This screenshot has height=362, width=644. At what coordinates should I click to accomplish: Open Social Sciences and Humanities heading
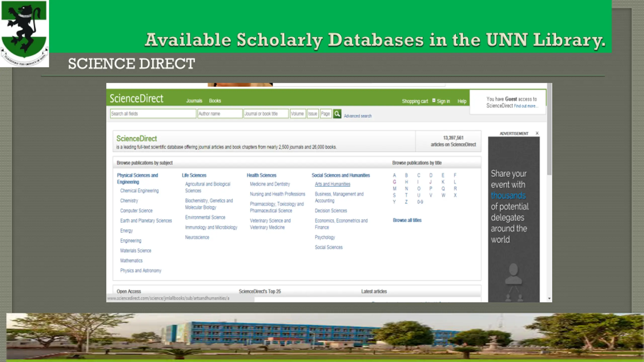(341, 175)
